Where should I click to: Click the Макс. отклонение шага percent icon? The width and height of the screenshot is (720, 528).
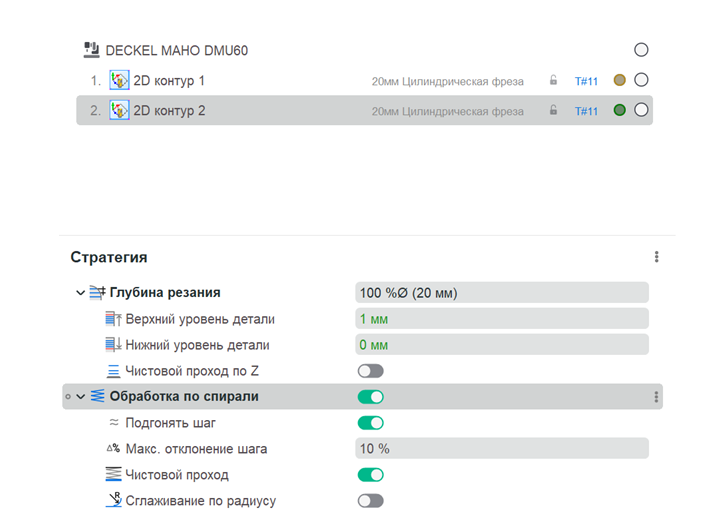click(x=113, y=448)
